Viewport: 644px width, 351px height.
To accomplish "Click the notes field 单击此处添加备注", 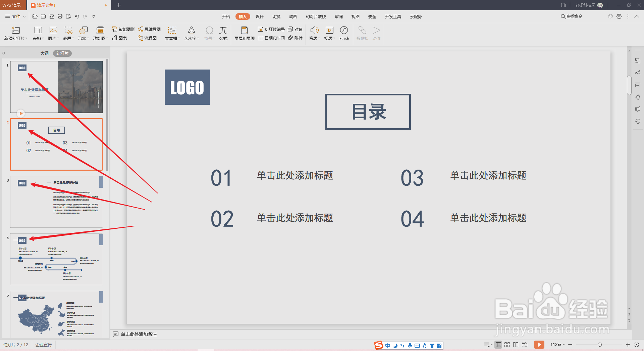I will coord(139,334).
